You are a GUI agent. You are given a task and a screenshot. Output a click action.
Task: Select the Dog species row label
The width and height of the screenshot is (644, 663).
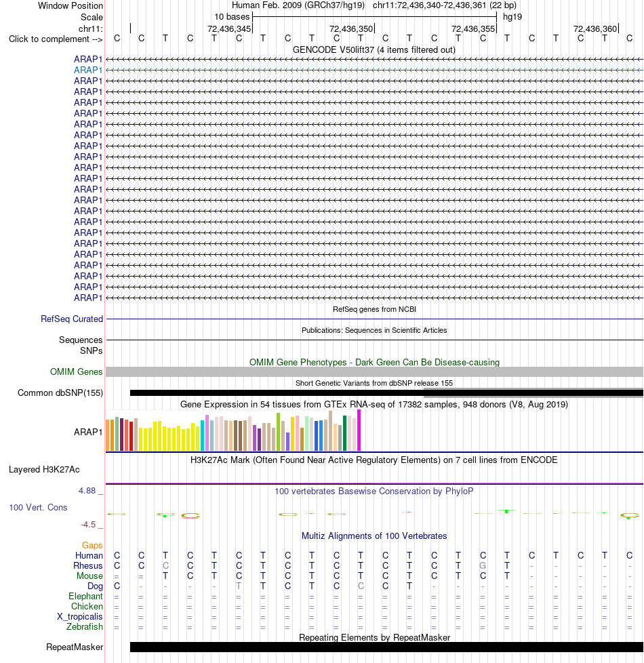pyautogui.click(x=95, y=586)
